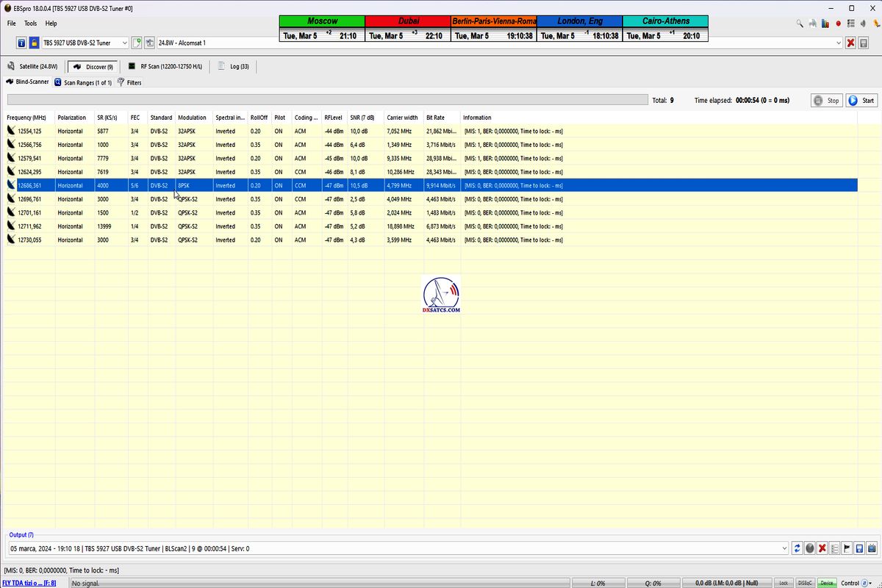Open the Tools menu
This screenshot has height=588, width=882.
[30, 24]
